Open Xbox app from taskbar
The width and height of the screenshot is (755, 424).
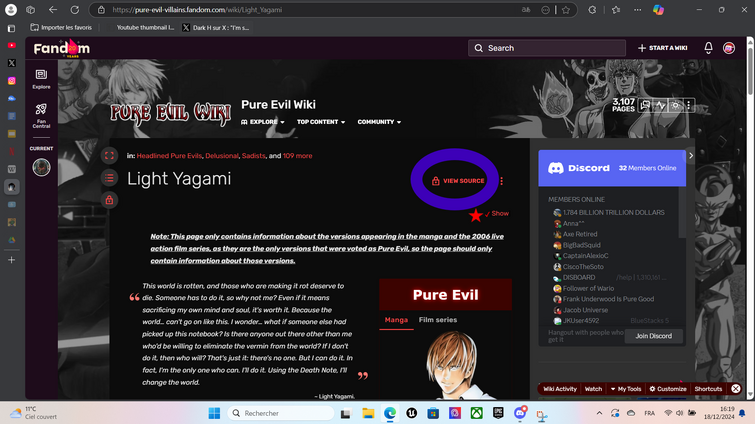[477, 413]
